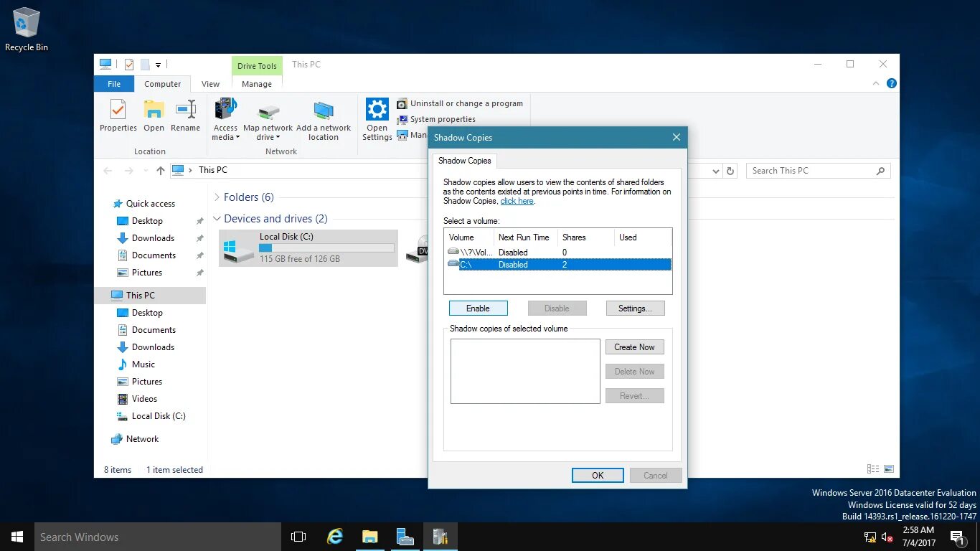The width and height of the screenshot is (980, 551).
Task: Switch to details view in the status bar
Action: pyautogui.click(x=873, y=469)
